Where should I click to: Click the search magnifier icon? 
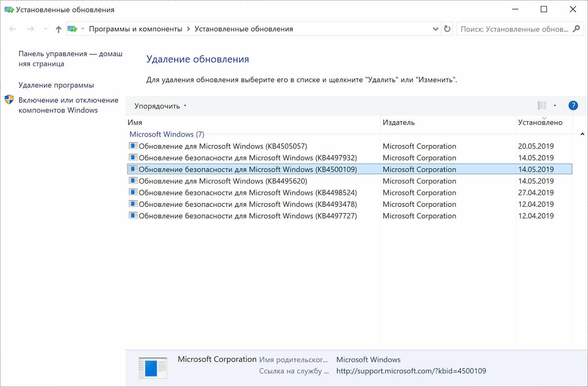point(576,29)
